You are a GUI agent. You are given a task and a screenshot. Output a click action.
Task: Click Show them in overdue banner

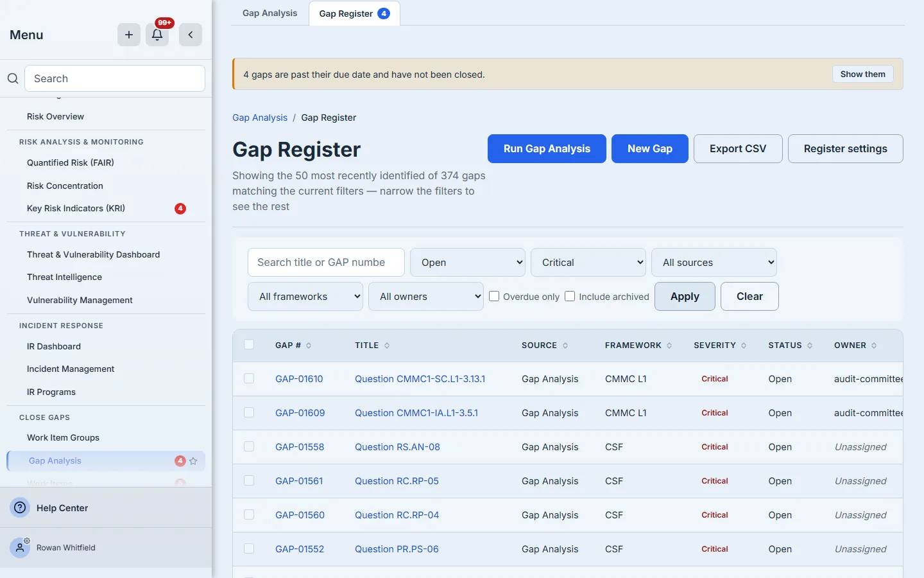click(x=863, y=74)
